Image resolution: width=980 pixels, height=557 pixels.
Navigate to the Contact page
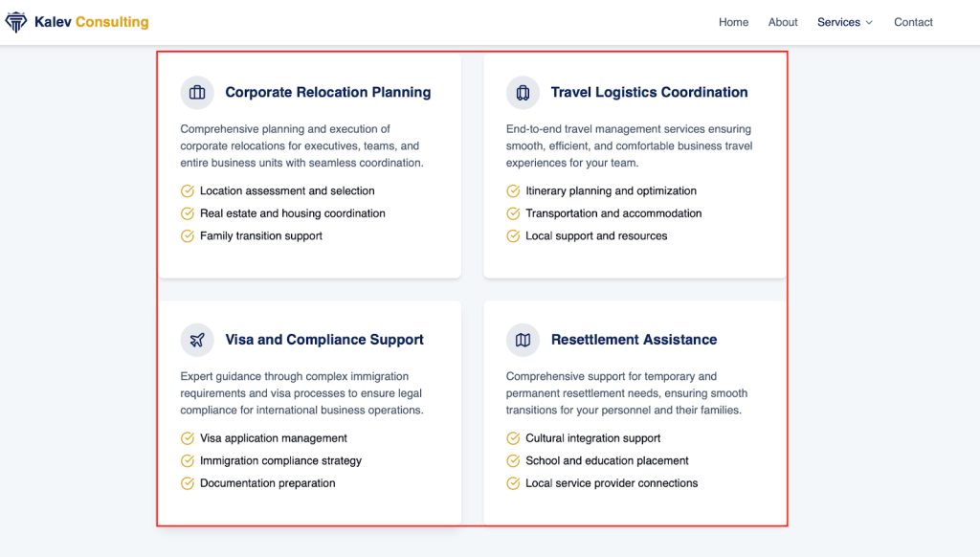[913, 22]
